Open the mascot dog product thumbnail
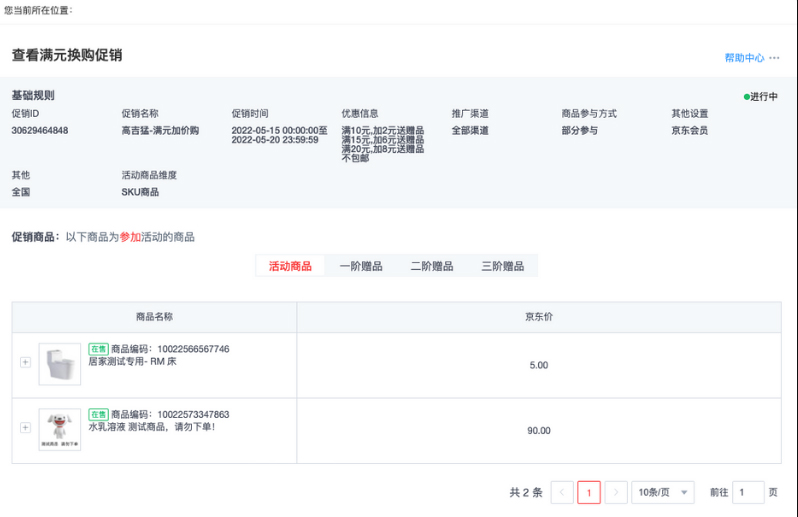 click(x=60, y=429)
